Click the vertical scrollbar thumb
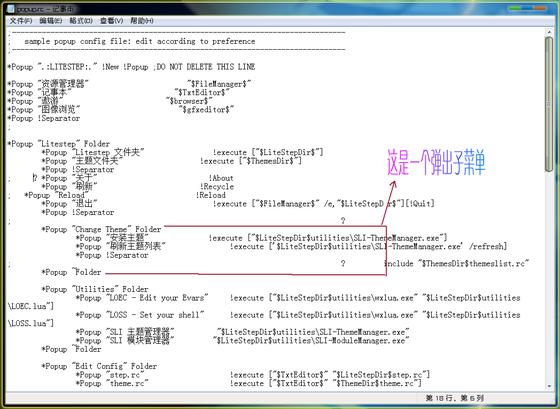 pos(549,104)
